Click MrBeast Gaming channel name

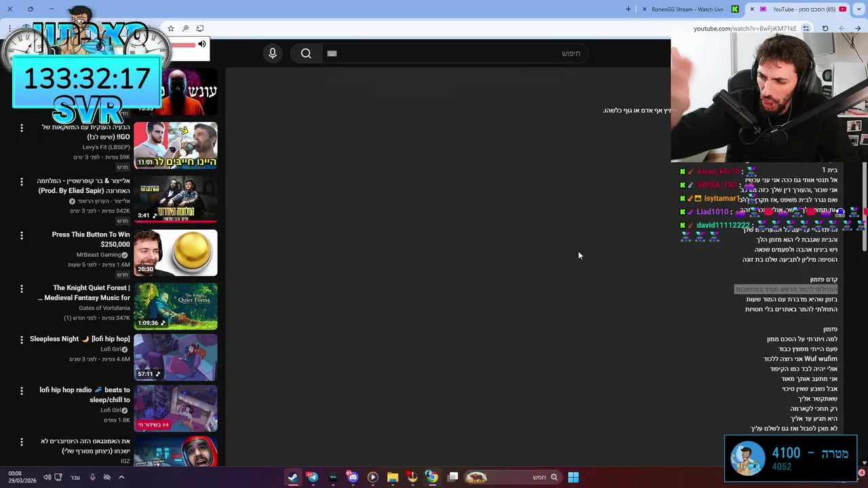point(98,255)
